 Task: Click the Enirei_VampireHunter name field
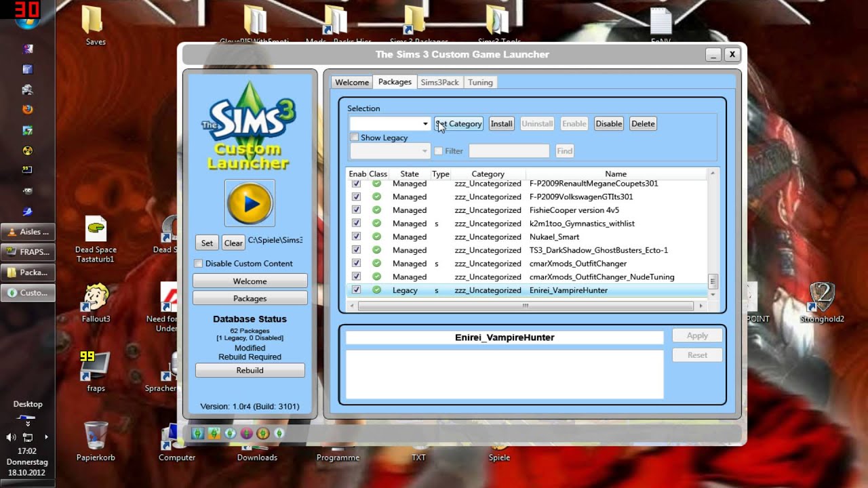tap(505, 338)
